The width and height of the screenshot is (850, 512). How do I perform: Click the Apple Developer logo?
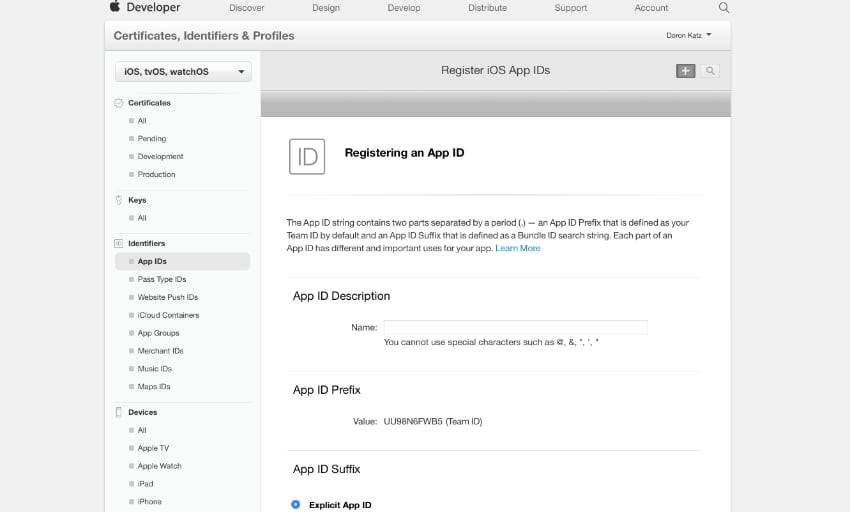[145, 7]
